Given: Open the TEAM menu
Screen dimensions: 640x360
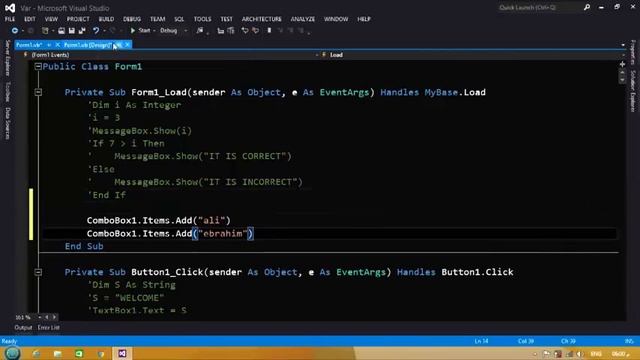Looking at the screenshot, I should tap(158, 19).
